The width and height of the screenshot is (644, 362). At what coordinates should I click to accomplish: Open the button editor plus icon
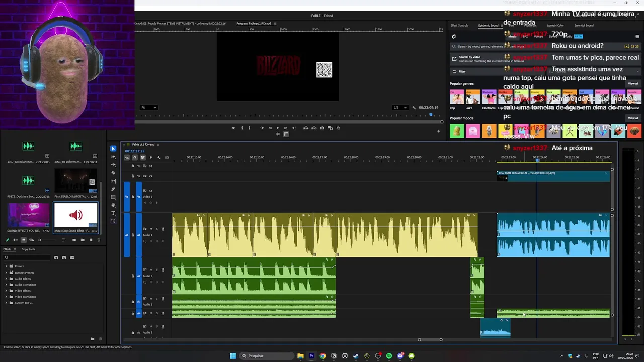(x=438, y=131)
